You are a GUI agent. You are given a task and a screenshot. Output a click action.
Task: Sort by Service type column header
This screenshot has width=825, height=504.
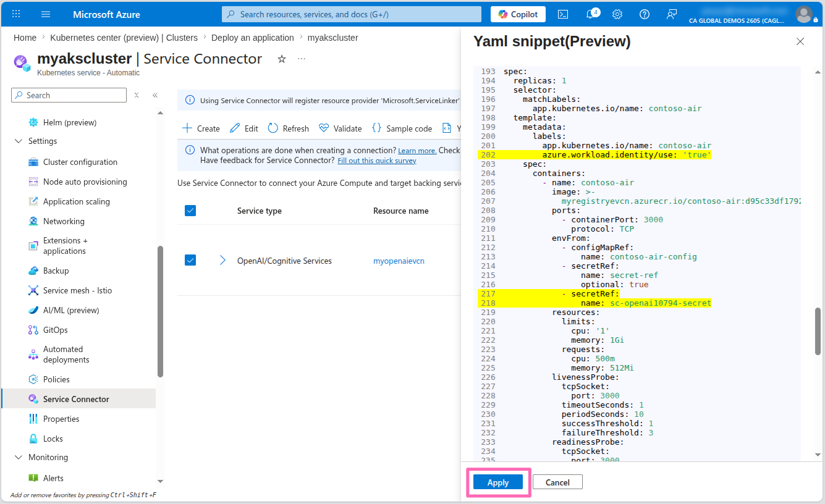[x=259, y=211]
